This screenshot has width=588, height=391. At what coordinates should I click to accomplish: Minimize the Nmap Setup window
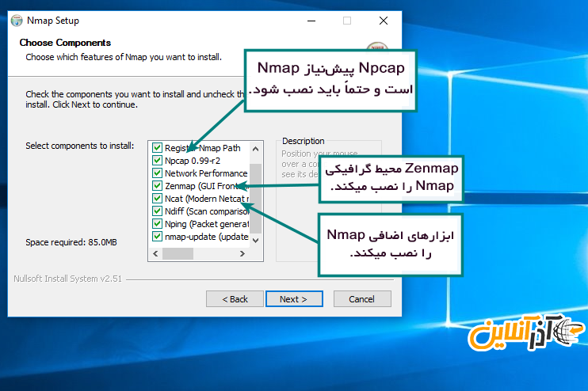click(x=311, y=21)
